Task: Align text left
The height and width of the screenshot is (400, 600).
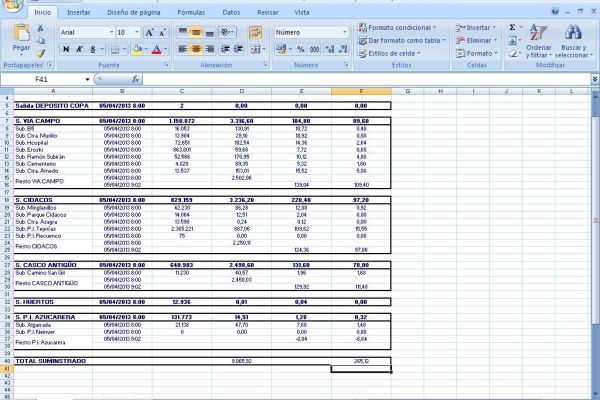Action: 183,49
